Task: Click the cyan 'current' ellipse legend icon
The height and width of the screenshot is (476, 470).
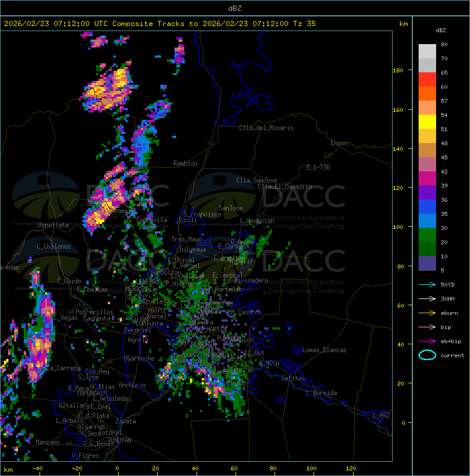Action: tap(427, 355)
